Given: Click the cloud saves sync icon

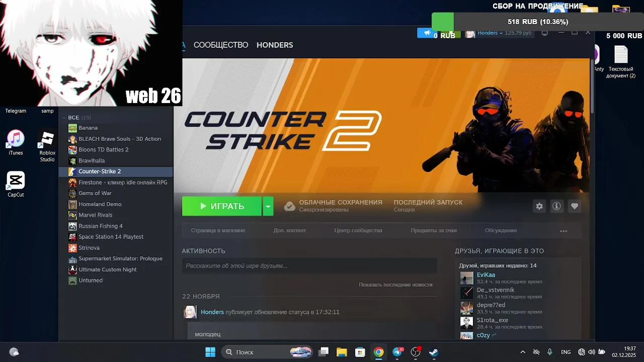Looking at the screenshot, I should (x=289, y=206).
